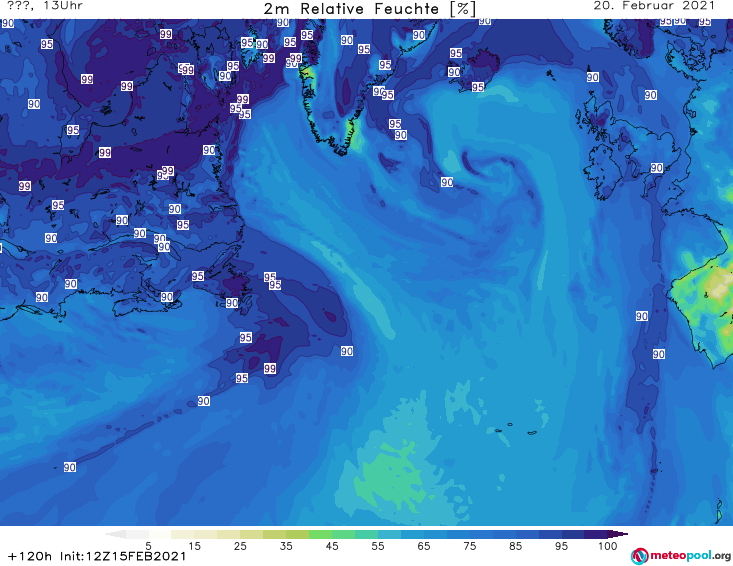Select the '20. Februar 2021' date text

(654, 6)
